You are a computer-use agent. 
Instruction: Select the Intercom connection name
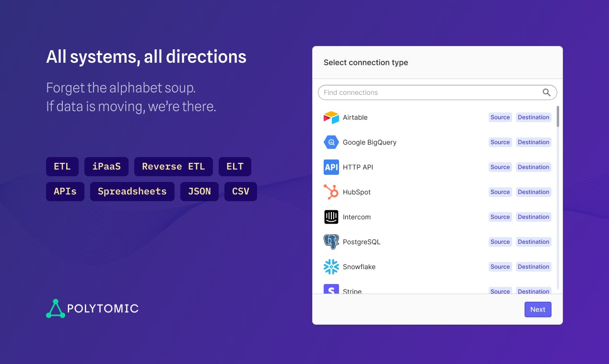357,217
